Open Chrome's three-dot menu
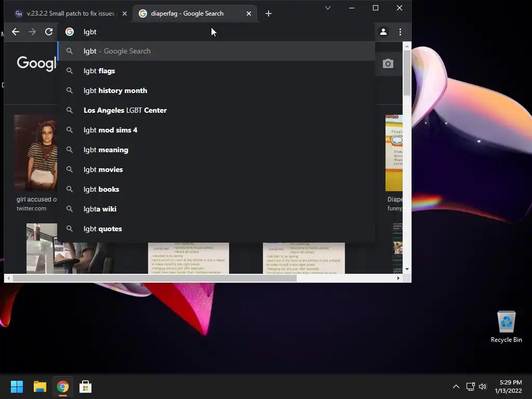The height and width of the screenshot is (399, 532). coord(401,32)
